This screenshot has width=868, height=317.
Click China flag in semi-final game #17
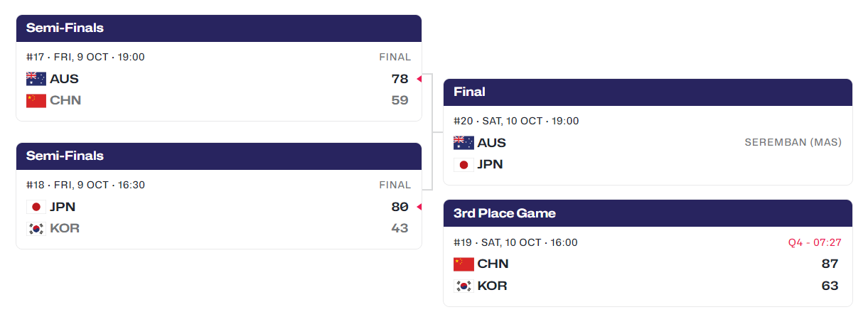tap(36, 100)
